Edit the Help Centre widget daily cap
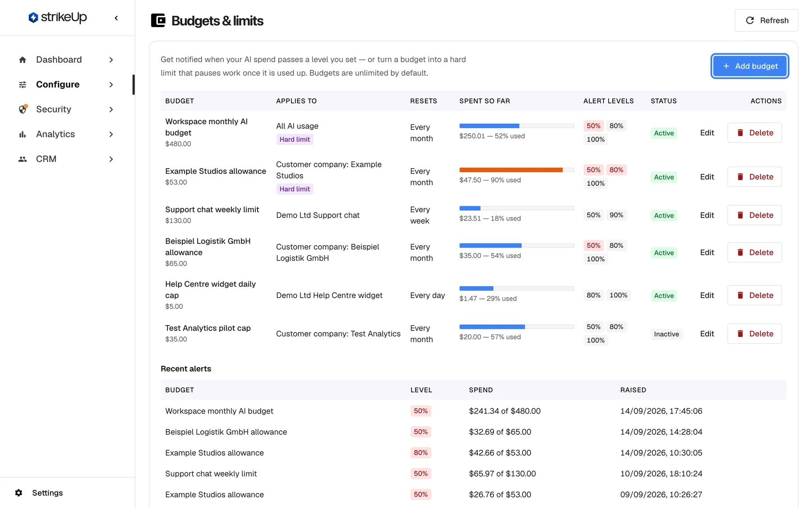This screenshot has width=812, height=508. tap(707, 295)
